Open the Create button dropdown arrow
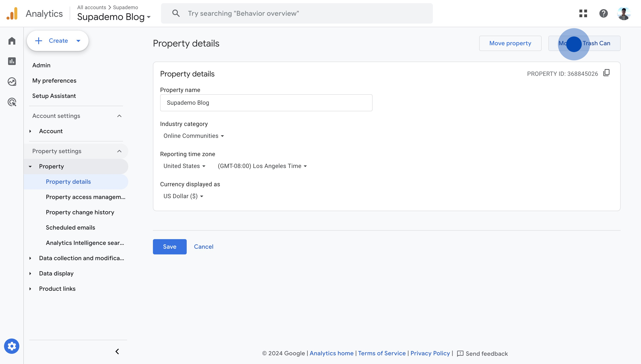The height and width of the screenshot is (364, 641). point(78,41)
